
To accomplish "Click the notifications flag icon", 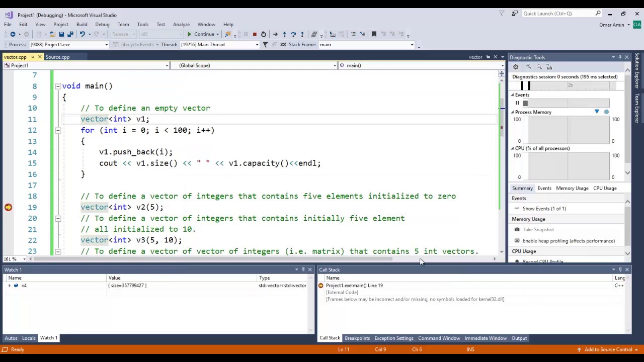I will tap(502, 14).
